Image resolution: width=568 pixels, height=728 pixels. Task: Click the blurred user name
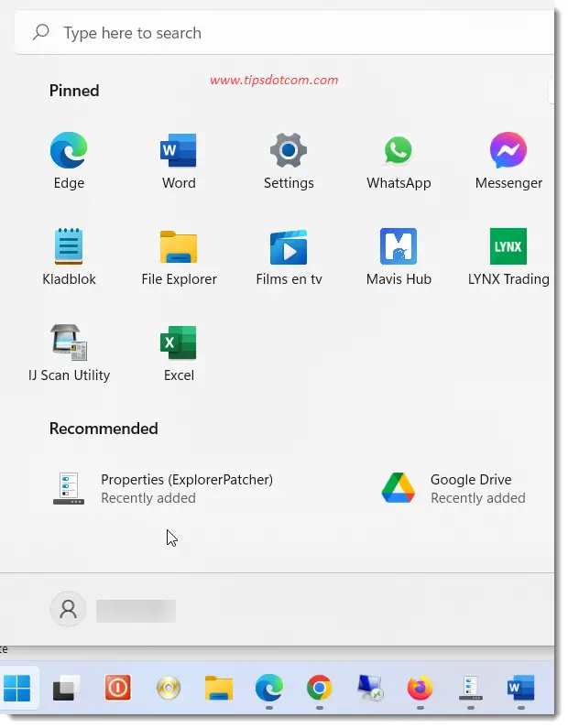(137, 611)
